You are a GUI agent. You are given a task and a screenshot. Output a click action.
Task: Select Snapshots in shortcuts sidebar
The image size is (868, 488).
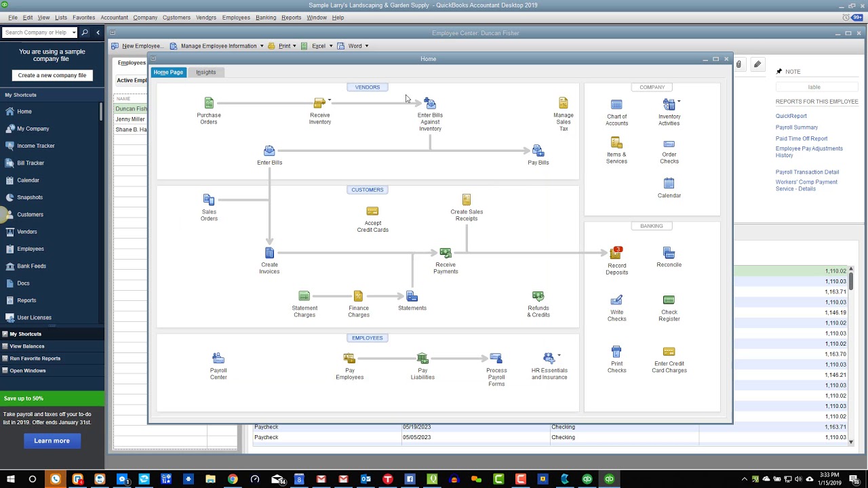30,197
